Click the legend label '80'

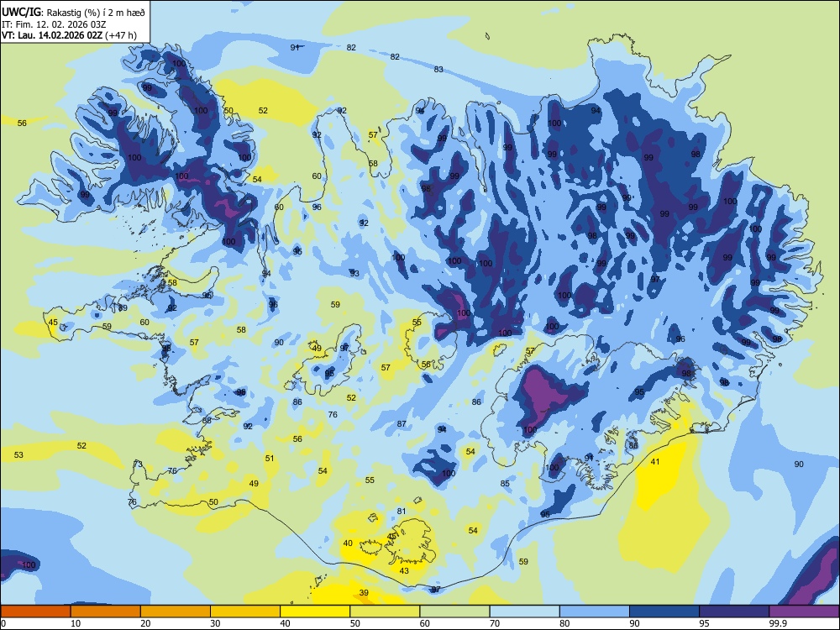tap(564, 623)
